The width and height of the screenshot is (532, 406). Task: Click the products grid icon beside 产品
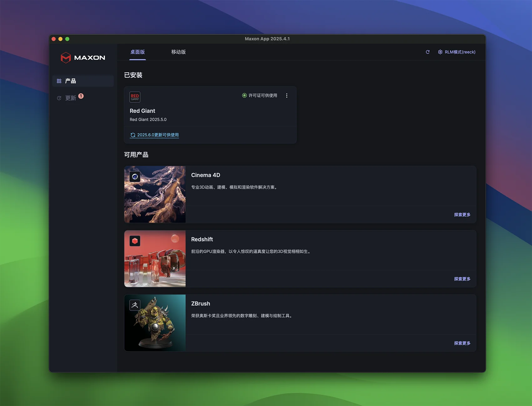point(59,81)
